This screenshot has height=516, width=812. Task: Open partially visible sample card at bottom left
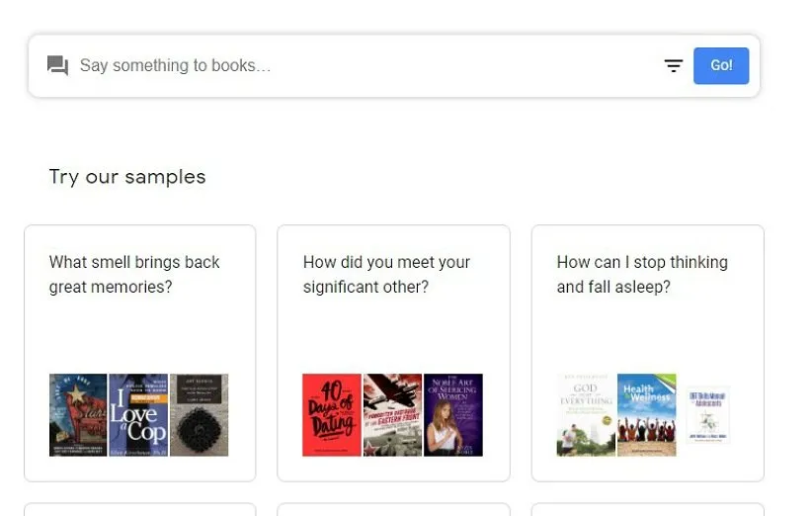[x=139, y=509]
